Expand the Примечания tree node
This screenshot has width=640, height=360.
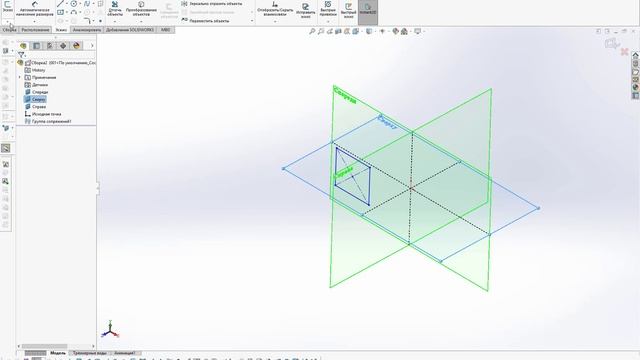pyautogui.click(x=19, y=77)
